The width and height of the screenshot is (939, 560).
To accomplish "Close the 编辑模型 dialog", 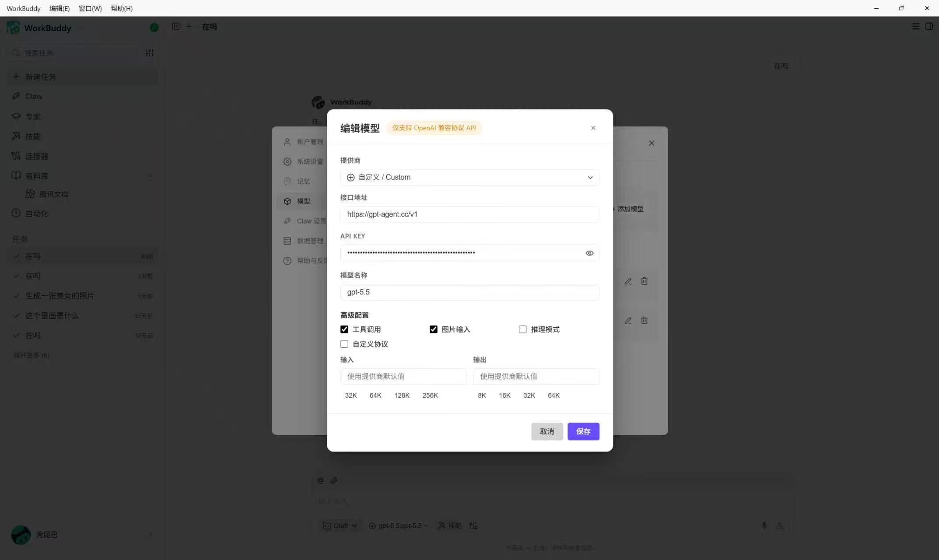I will (593, 128).
